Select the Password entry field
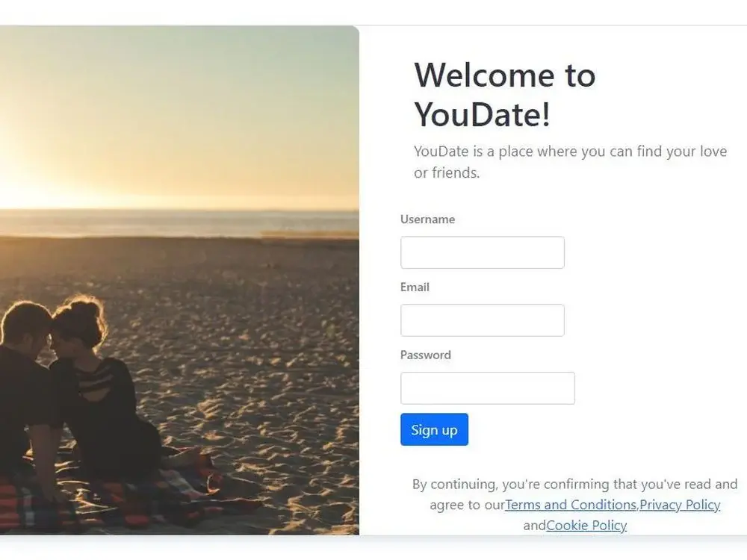Viewport: 747px width, 560px height. (x=487, y=388)
